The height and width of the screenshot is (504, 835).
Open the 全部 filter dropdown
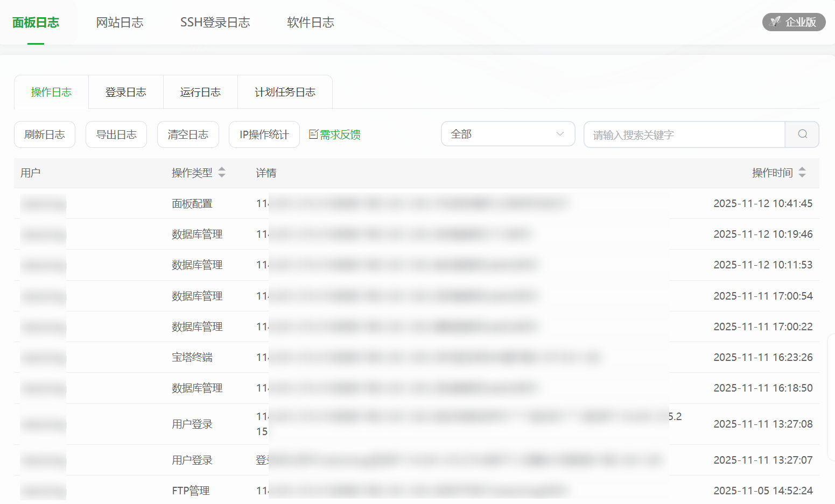point(508,133)
